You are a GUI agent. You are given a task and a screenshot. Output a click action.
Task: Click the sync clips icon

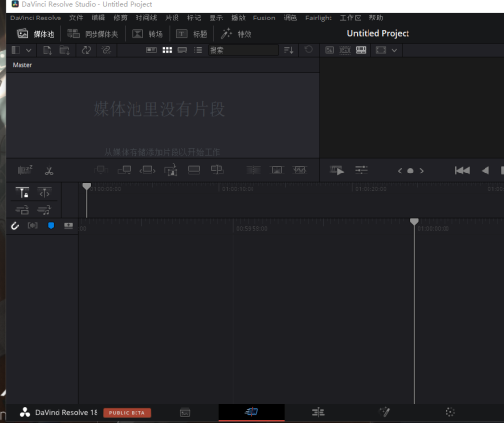(86, 50)
